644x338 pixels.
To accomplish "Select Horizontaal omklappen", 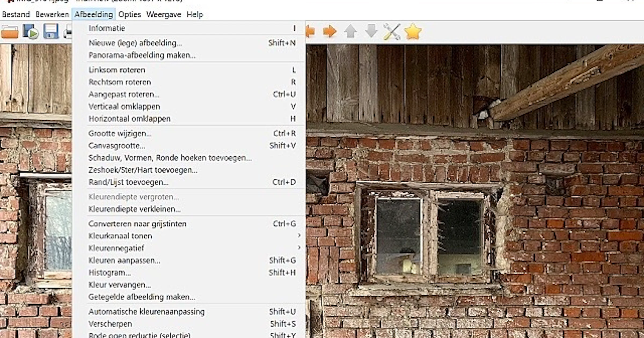I will click(189, 119).
